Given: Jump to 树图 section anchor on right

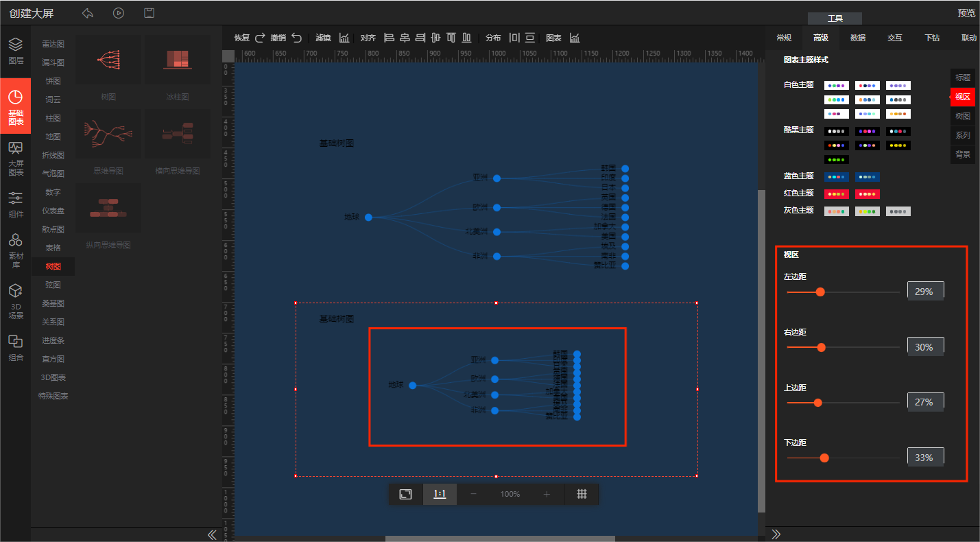Looking at the screenshot, I should tap(963, 116).
